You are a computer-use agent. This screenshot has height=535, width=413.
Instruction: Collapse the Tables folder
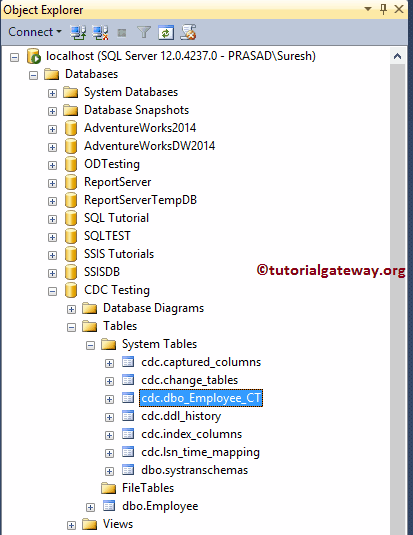[x=71, y=328]
